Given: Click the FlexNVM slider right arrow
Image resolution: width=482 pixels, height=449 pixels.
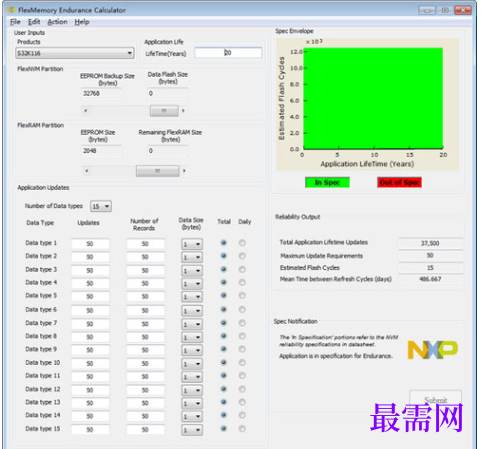Looking at the screenshot, I should point(183,110).
